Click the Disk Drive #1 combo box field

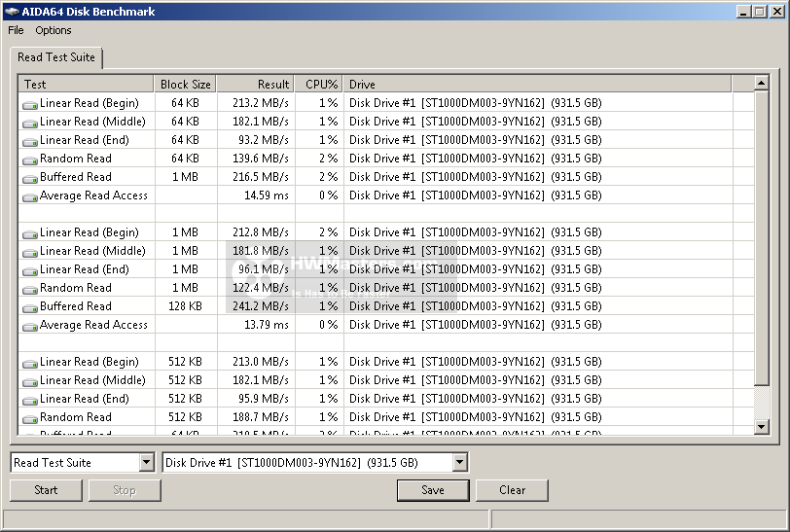(315, 463)
